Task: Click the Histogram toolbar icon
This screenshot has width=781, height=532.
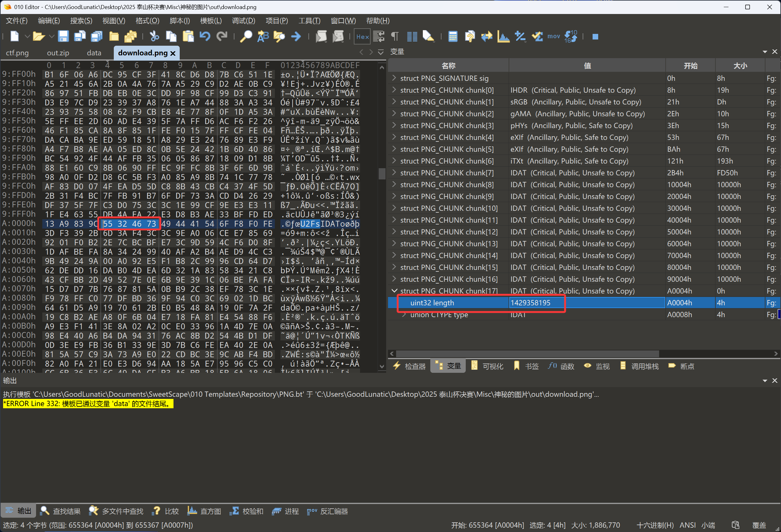Action: (x=503, y=36)
